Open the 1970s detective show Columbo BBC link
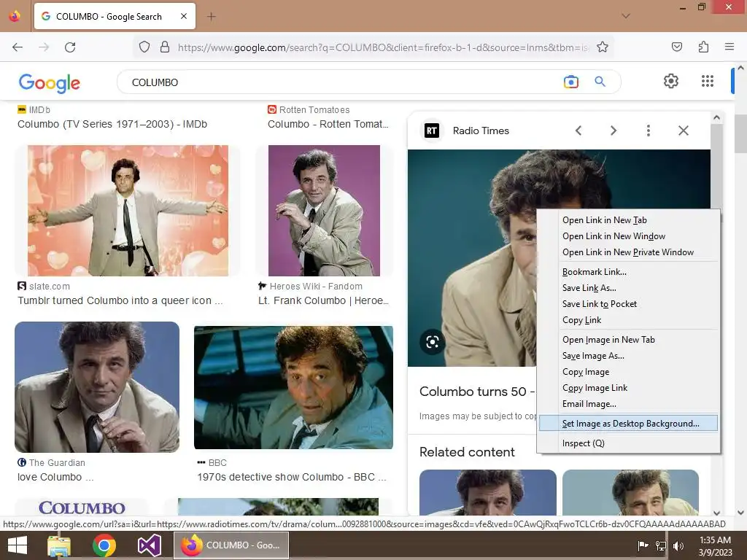Screen dimensions: 747x560 click(292, 477)
